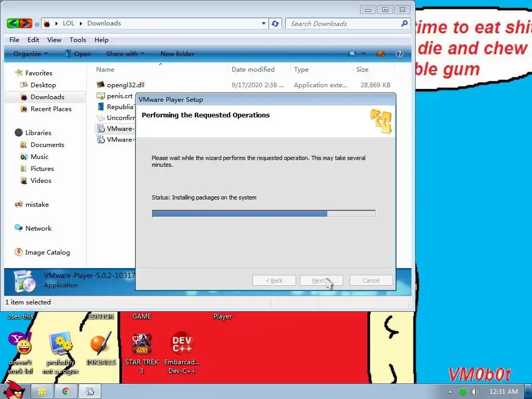Click the search magnifier icon
Screen dimensions: 532x399
tap(404, 23)
